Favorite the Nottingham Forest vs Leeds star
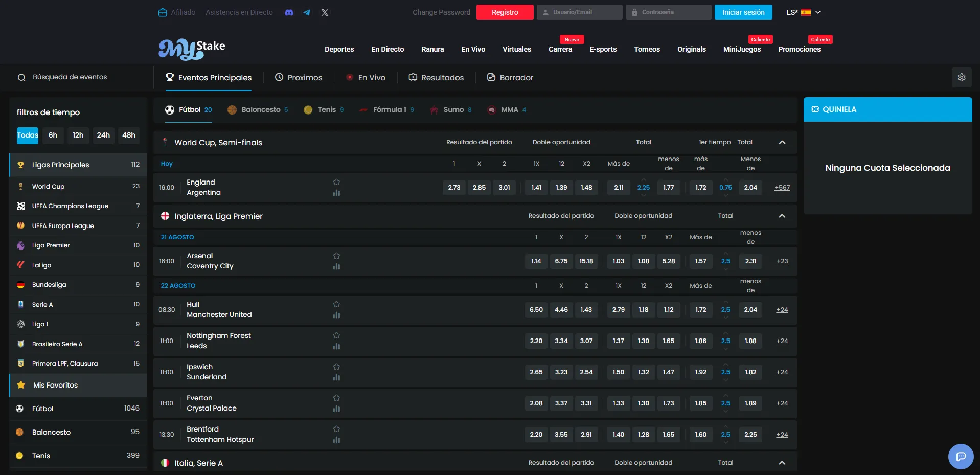This screenshot has width=980, height=475. [336, 335]
